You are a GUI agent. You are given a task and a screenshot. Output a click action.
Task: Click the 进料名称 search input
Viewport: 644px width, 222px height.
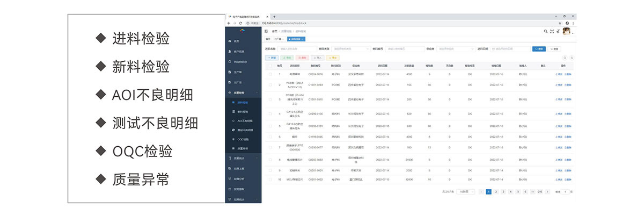(x=297, y=49)
